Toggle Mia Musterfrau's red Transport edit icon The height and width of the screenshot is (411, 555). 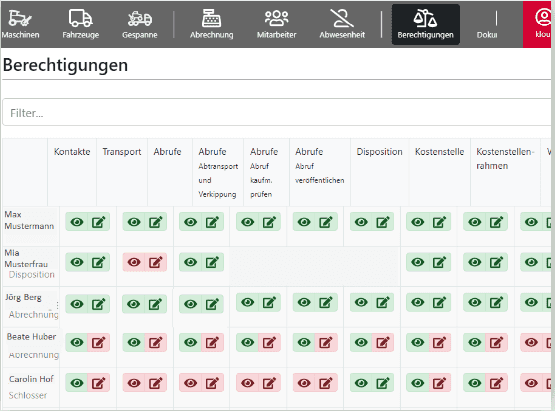pyautogui.click(x=155, y=262)
